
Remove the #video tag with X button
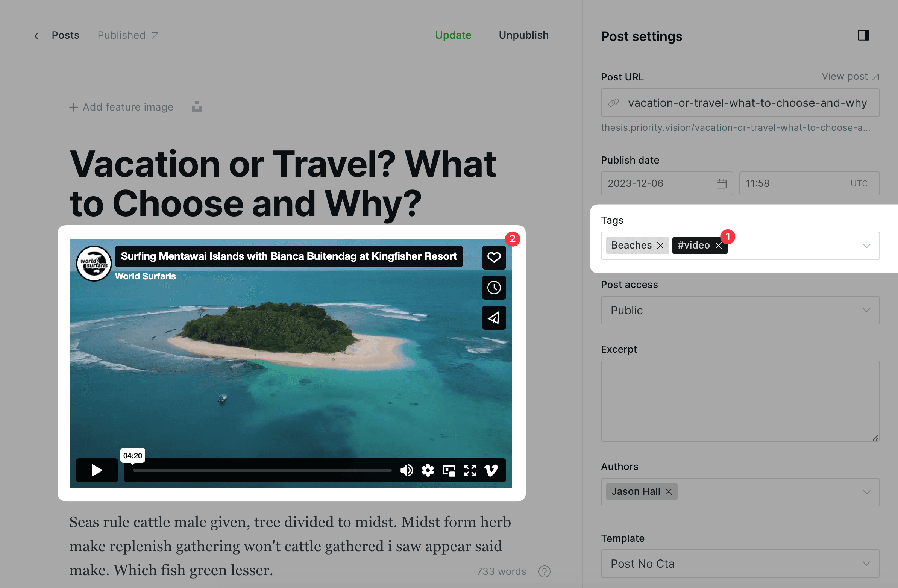[x=719, y=245]
